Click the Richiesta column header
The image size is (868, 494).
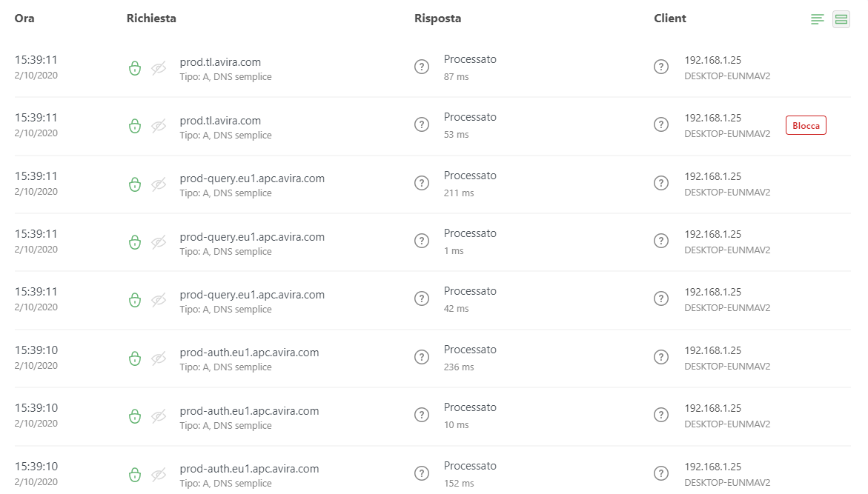point(151,19)
